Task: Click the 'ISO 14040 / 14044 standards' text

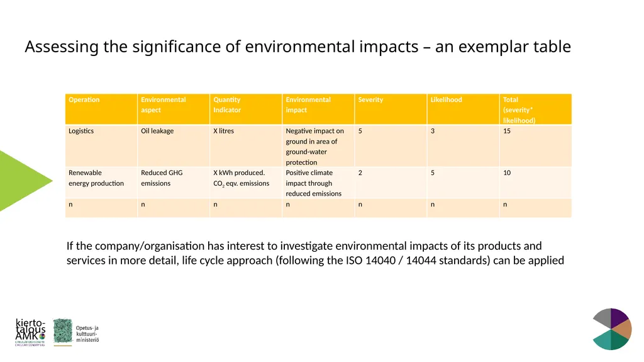Action: [416, 261]
